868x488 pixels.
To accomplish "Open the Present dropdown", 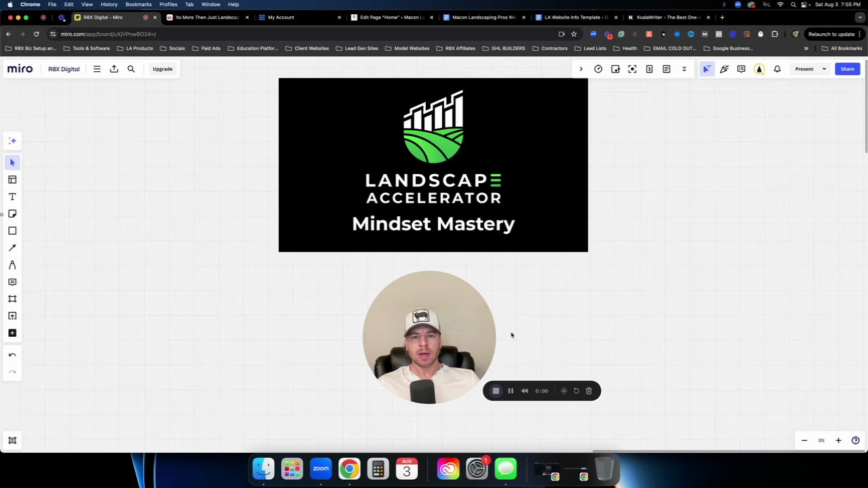I will coord(823,68).
